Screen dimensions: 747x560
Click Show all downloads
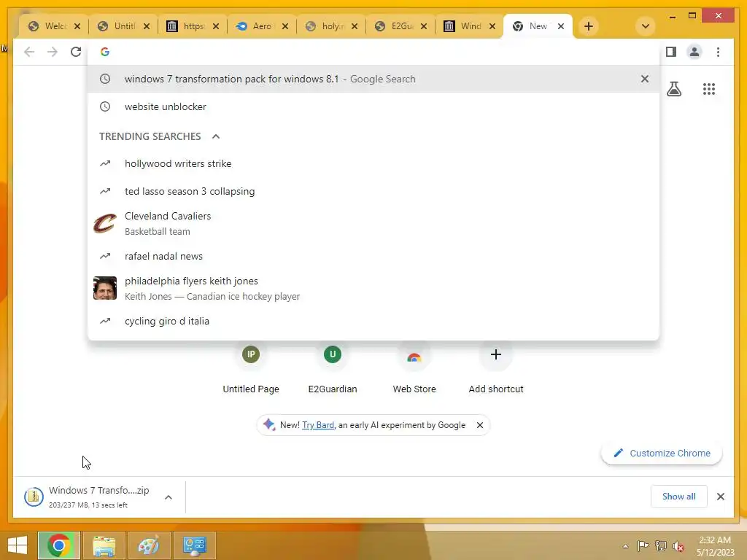(x=678, y=496)
